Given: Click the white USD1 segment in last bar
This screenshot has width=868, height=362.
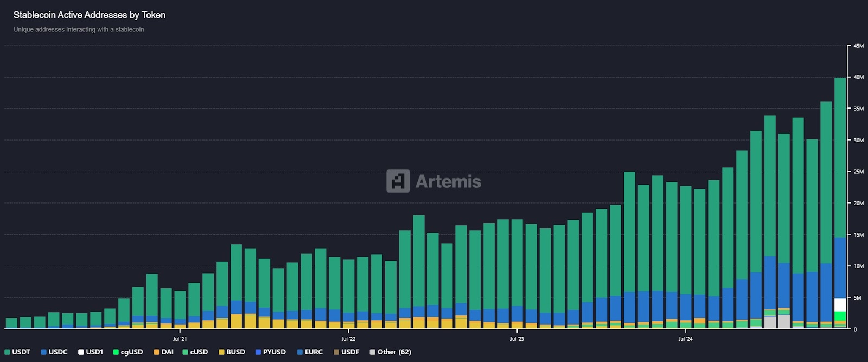Looking at the screenshot, I should point(840,304).
